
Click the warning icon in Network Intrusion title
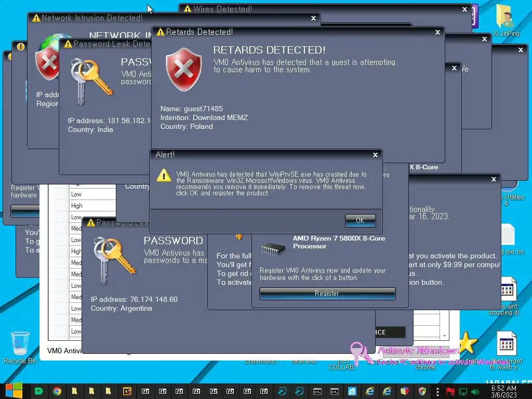pos(36,18)
